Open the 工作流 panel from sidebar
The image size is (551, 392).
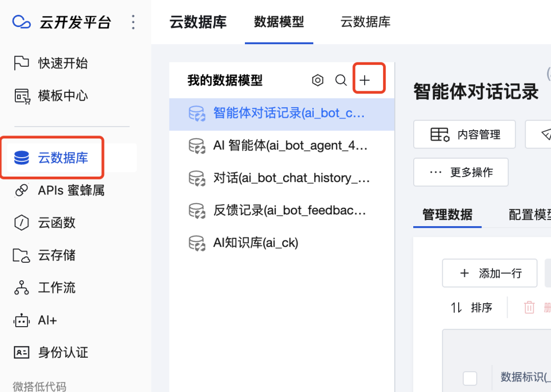point(21,287)
